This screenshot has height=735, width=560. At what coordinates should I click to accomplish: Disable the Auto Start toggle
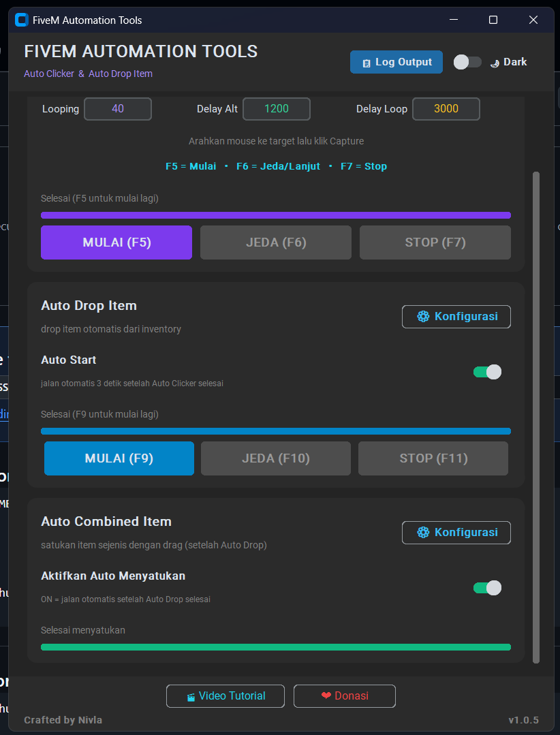pyautogui.click(x=487, y=372)
